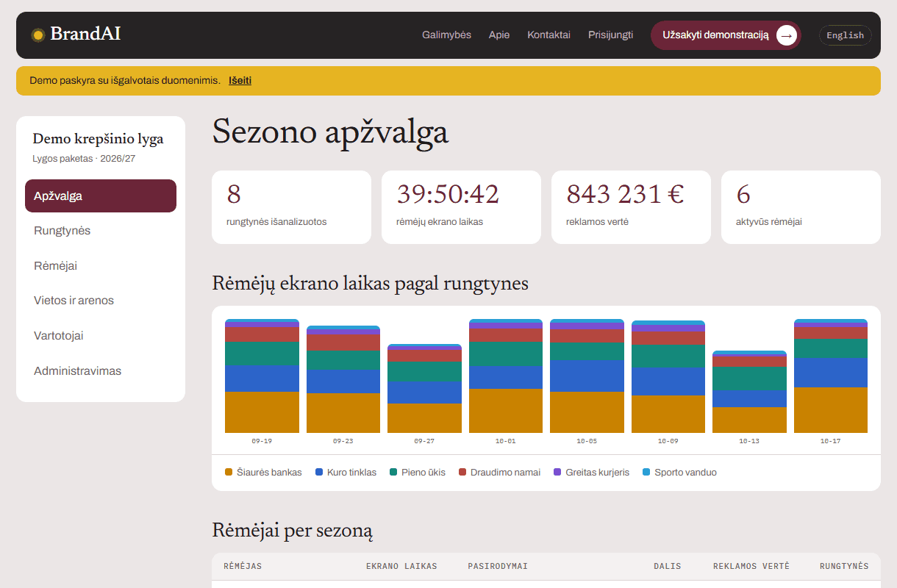Click the BrandAI brand name
The image size is (897, 588).
point(85,34)
